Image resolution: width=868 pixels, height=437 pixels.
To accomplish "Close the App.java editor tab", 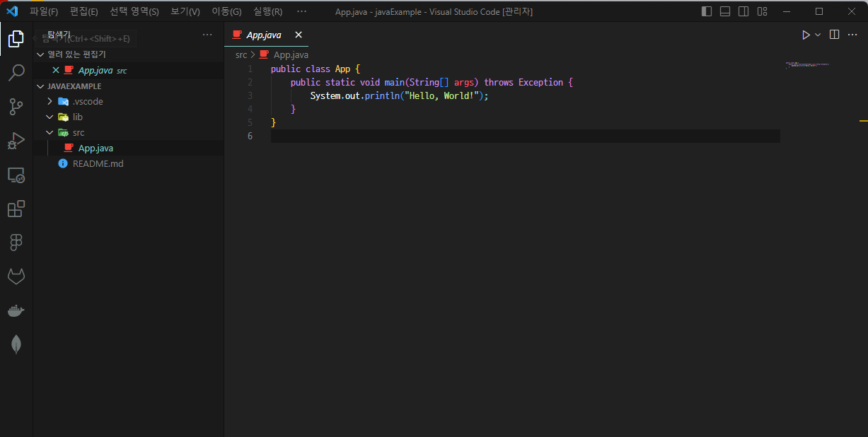I will click(x=298, y=35).
